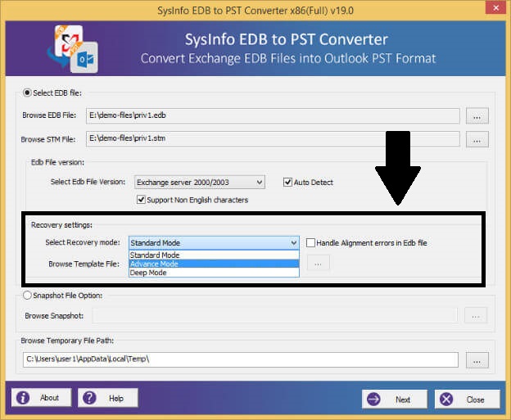
Task: Select the 'Select EDB file' radio button
Action: pyautogui.click(x=27, y=93)
